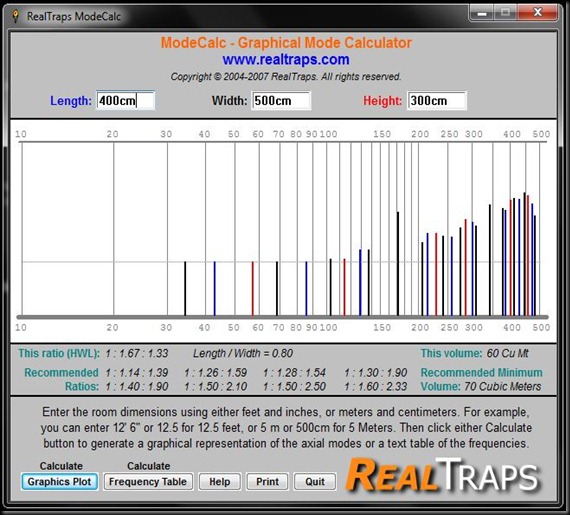Click recommended ratio 1 : 1.60 : 2.33
This screenshot has height=515, width=570.
point(376,386)
